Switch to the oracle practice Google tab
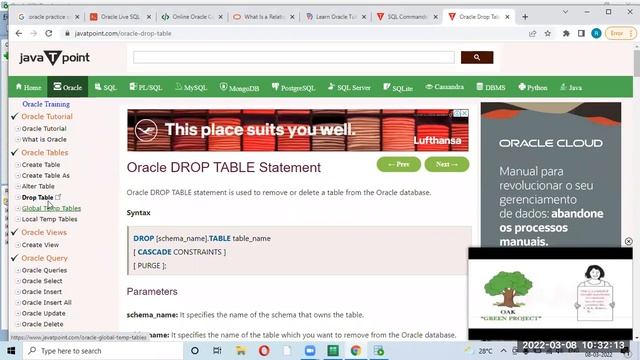Screen dimensions: 640x360 [49, 17]
